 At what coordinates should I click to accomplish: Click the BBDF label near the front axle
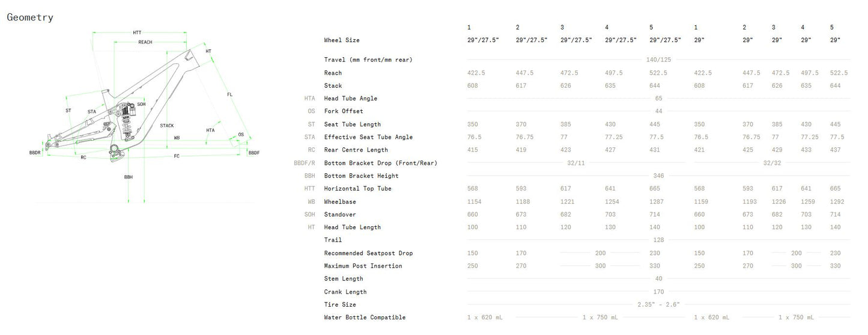coord(253,153)
